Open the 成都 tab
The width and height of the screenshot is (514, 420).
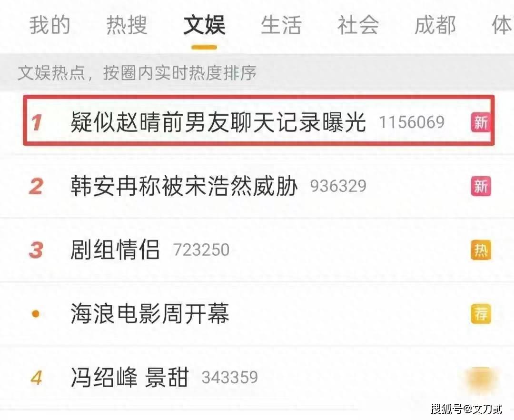click(435, 25)
